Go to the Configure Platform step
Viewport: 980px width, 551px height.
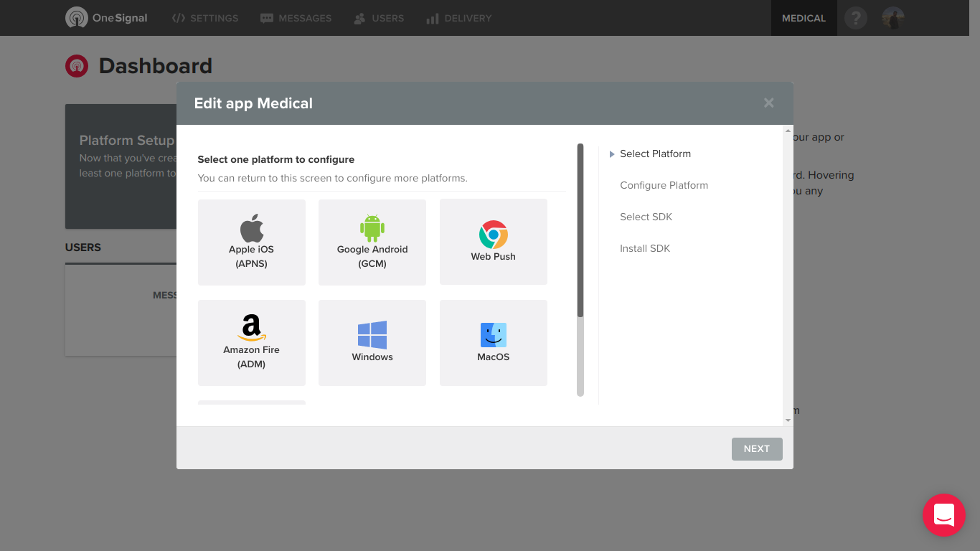tap(664, 185)
